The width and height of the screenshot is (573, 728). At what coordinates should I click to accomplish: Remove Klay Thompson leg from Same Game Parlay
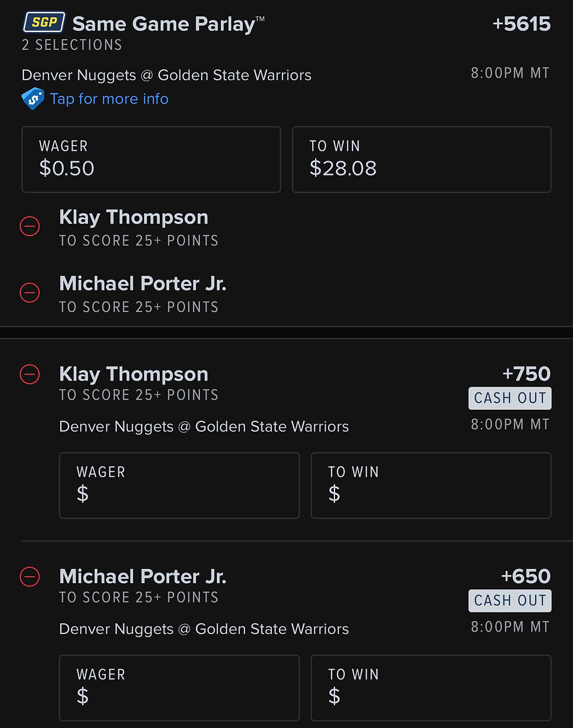[x=30, y=226]
